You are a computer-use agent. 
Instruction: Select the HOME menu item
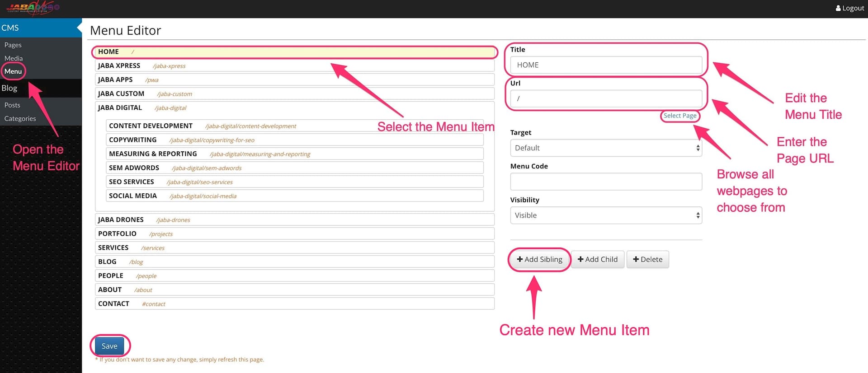tap(295, 52)
